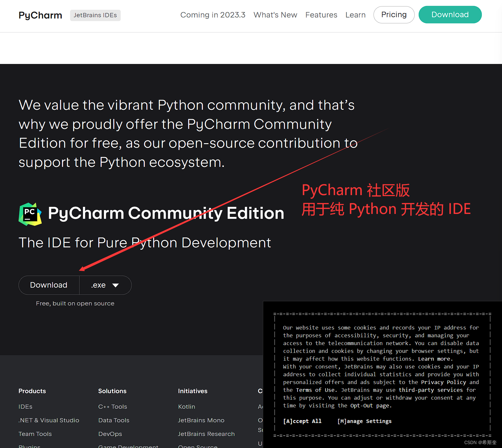Open the Features menu item
Viewport: 502px width, 448px height.
click(x=321, y=15)
